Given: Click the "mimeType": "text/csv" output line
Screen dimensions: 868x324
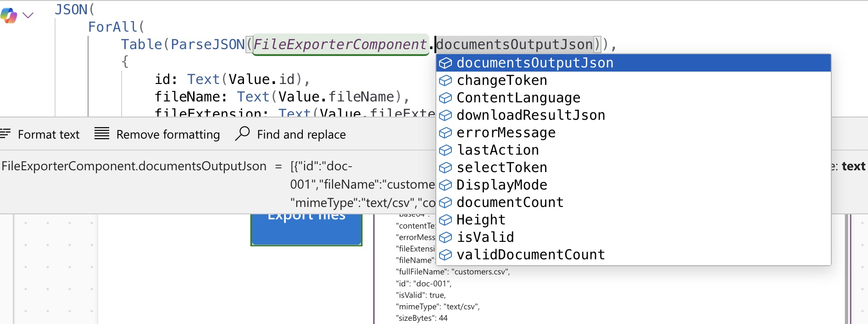Looking at the screenshot, I should [x=438, y=307].
